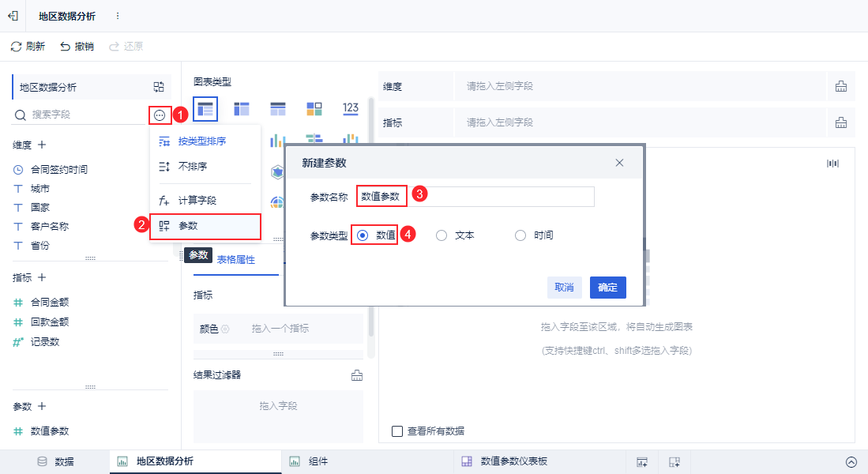The image size is (868, 474).
Task: Add a new parameter with 参数 plus
Action: point(42,406)
